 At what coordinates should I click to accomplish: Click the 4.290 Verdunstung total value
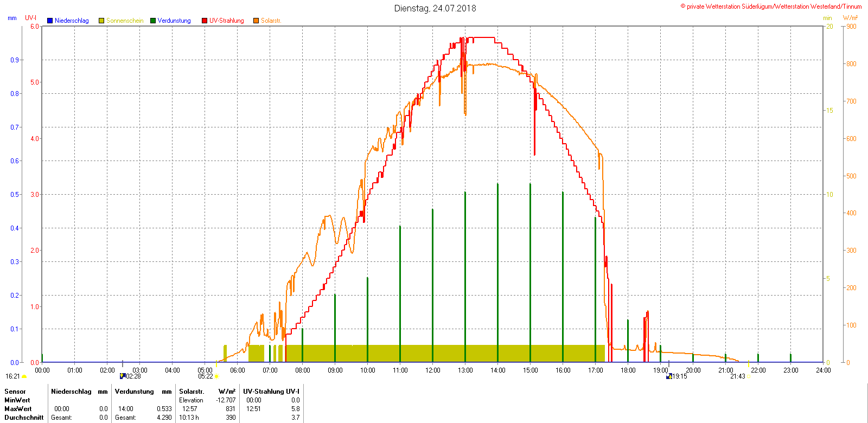pos(164,418)
